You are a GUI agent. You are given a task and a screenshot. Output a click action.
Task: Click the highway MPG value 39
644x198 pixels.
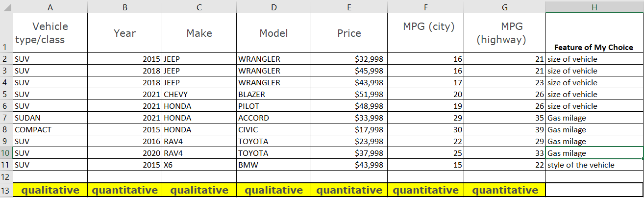[x=504, y=130]
